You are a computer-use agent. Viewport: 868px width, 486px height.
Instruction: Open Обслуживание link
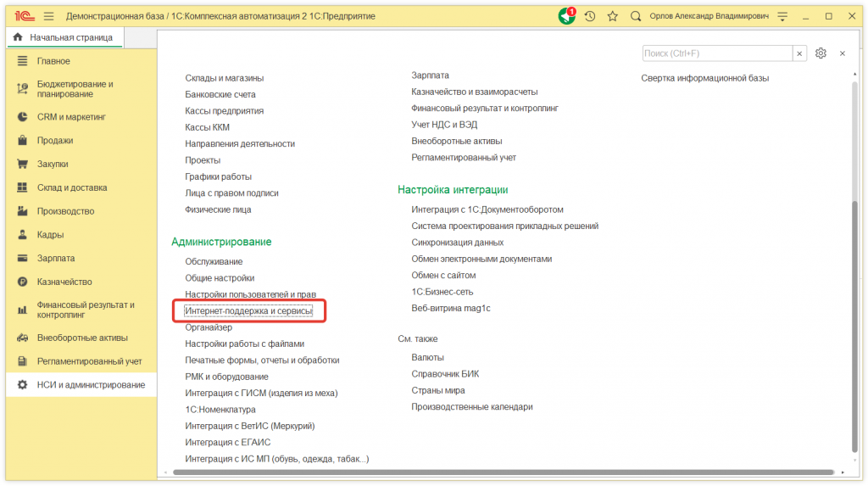coord(214,261)
